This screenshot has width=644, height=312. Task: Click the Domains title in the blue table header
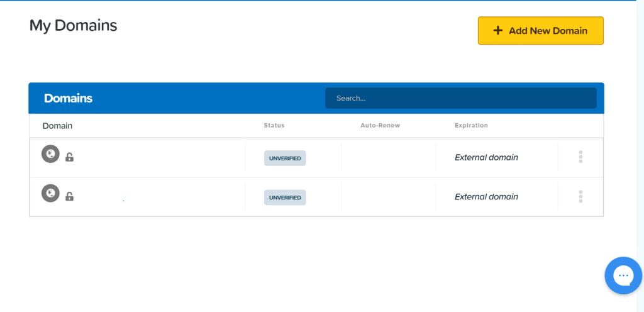tap(68, 98)
